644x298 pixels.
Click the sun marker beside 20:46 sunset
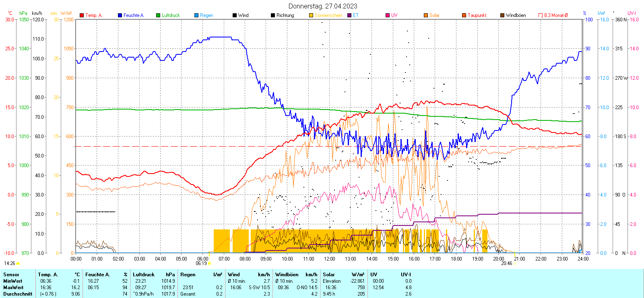(515, 263)
